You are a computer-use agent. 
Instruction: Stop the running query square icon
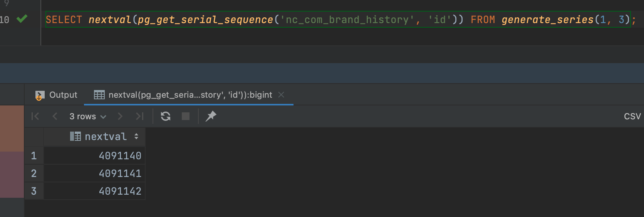click(186, 116)
